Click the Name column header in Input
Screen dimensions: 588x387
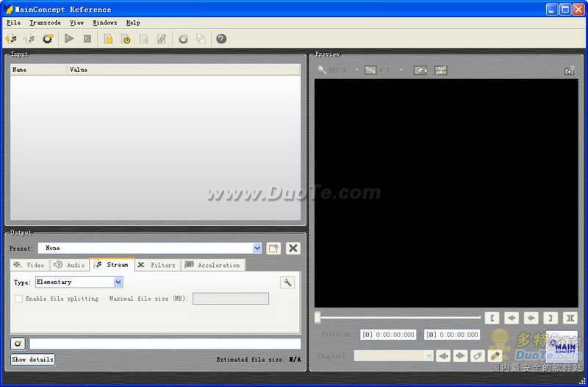click(x=39, y=70)
